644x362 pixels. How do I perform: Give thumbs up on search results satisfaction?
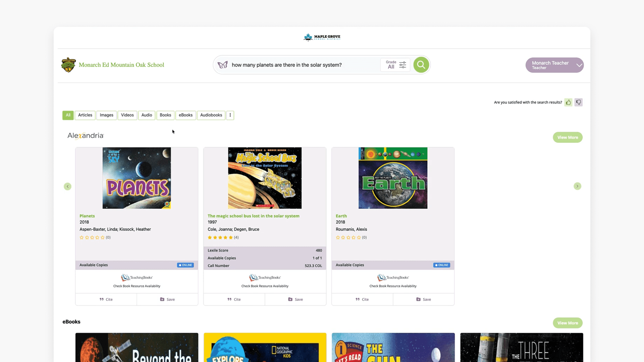(x=568, y=102)
